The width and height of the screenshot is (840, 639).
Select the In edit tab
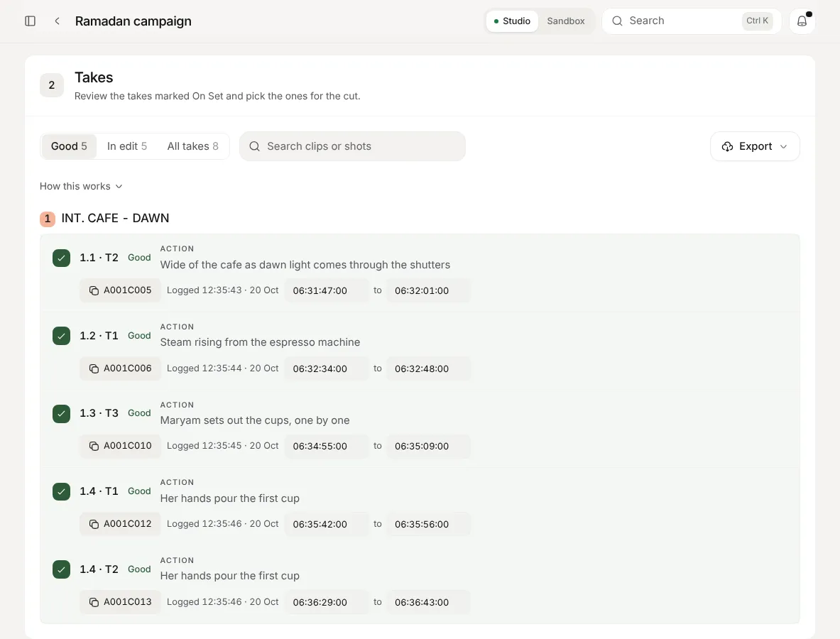coord(127,146)
